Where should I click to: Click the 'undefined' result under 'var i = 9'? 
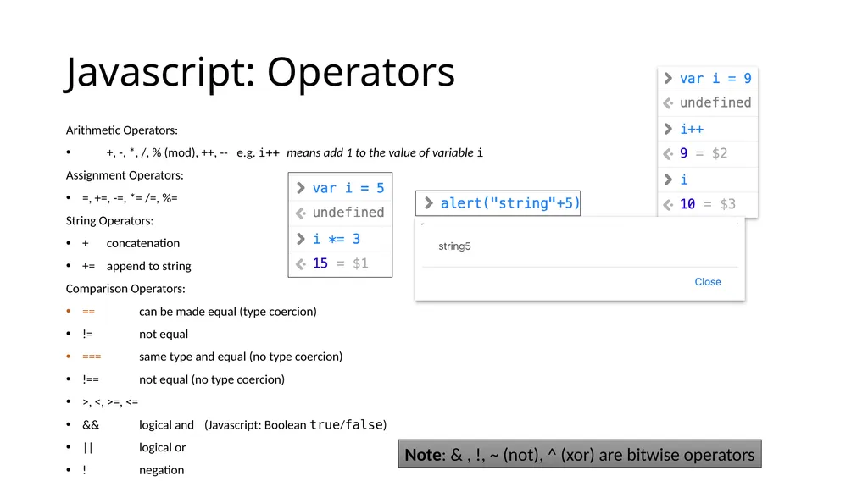[715, 103]
